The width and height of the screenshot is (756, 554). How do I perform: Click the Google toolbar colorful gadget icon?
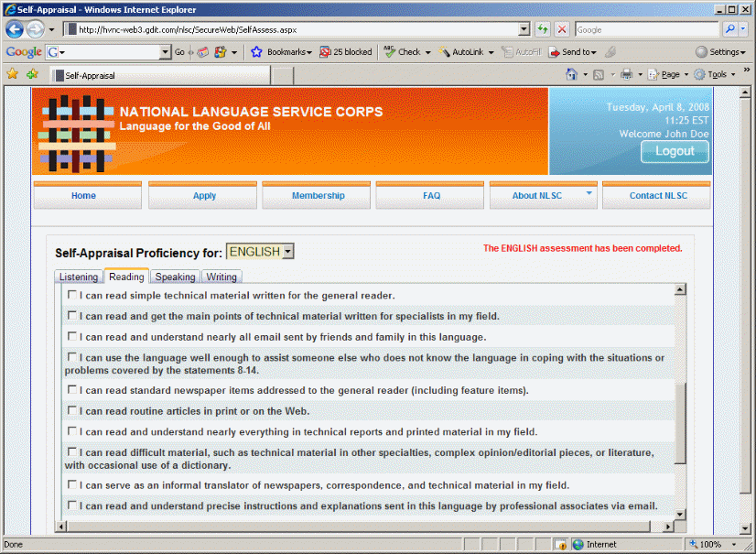tap(221, 51)
